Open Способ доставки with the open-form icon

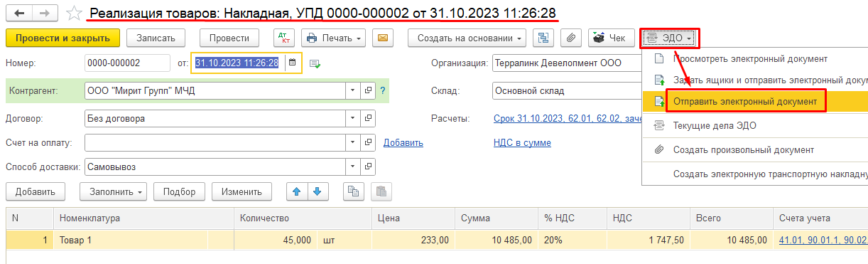pyautogui.click(x=369, y=167)
